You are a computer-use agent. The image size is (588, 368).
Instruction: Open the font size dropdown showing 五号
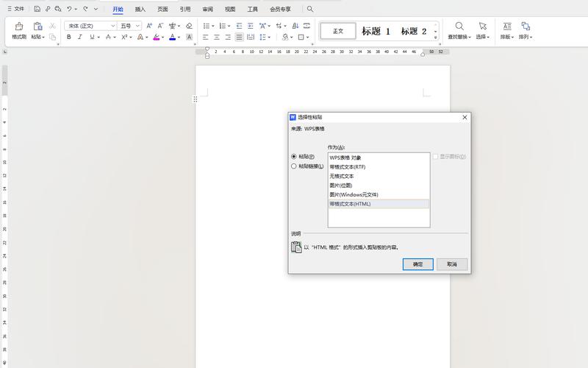coord(129,26)
